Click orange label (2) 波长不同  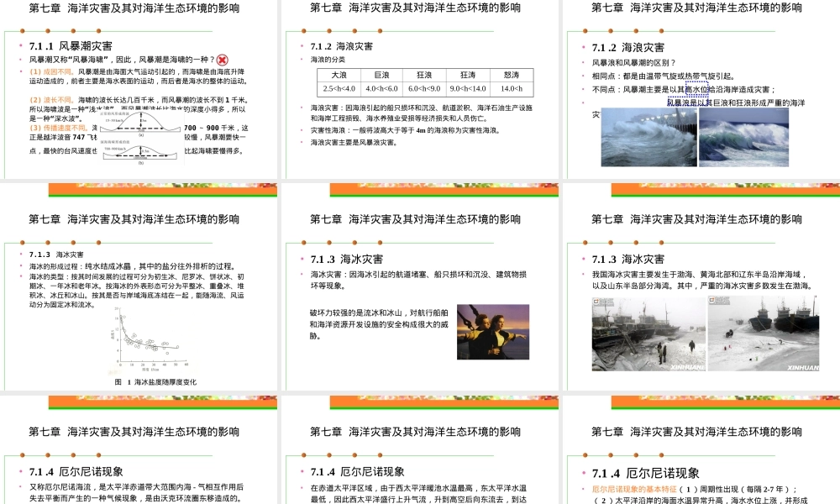click(52, 100)
